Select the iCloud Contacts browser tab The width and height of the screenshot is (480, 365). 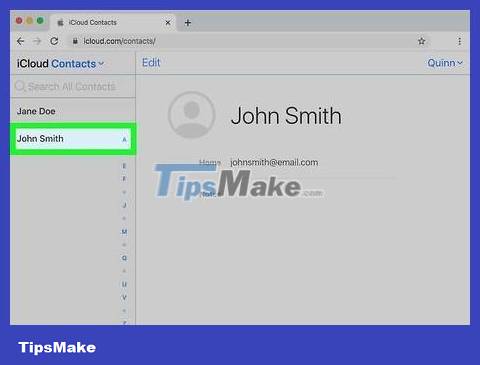click(112, 23)
